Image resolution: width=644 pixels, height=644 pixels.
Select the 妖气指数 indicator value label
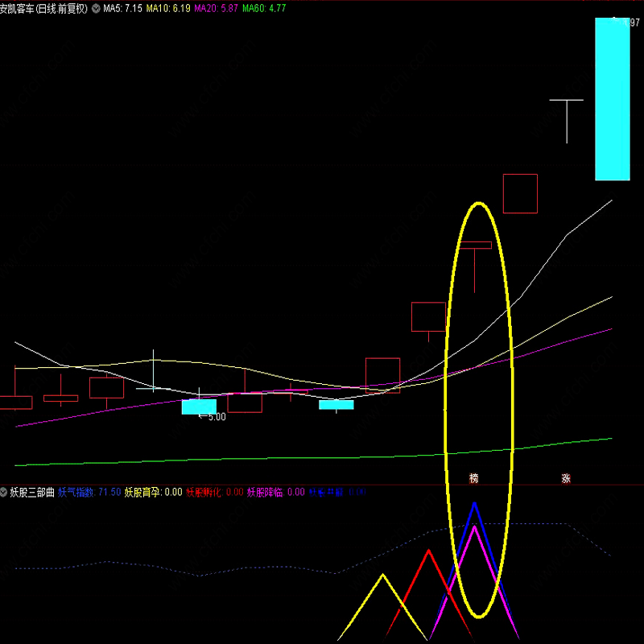click(89, 492)
